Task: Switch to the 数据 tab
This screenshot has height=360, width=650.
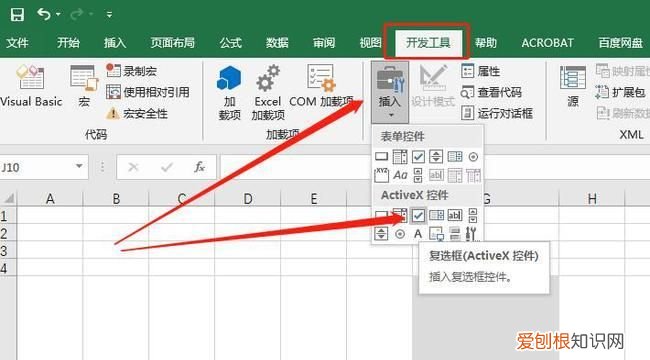Action: point(277,42)
